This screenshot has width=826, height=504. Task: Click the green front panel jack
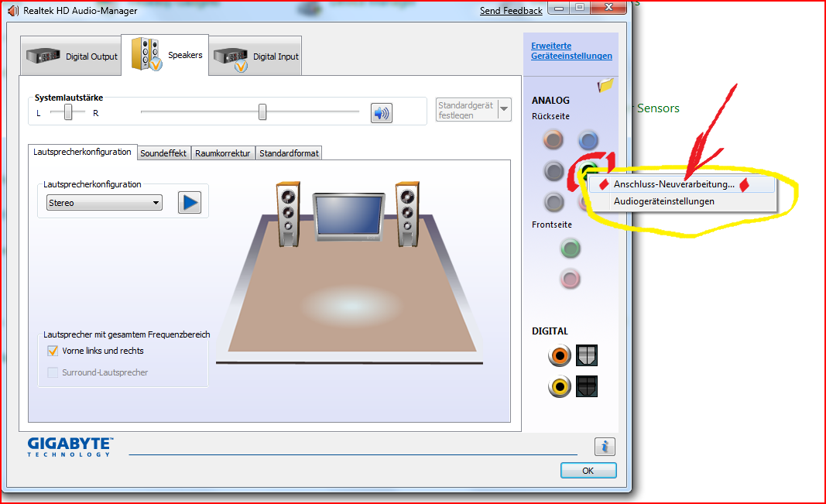(570, 248)
